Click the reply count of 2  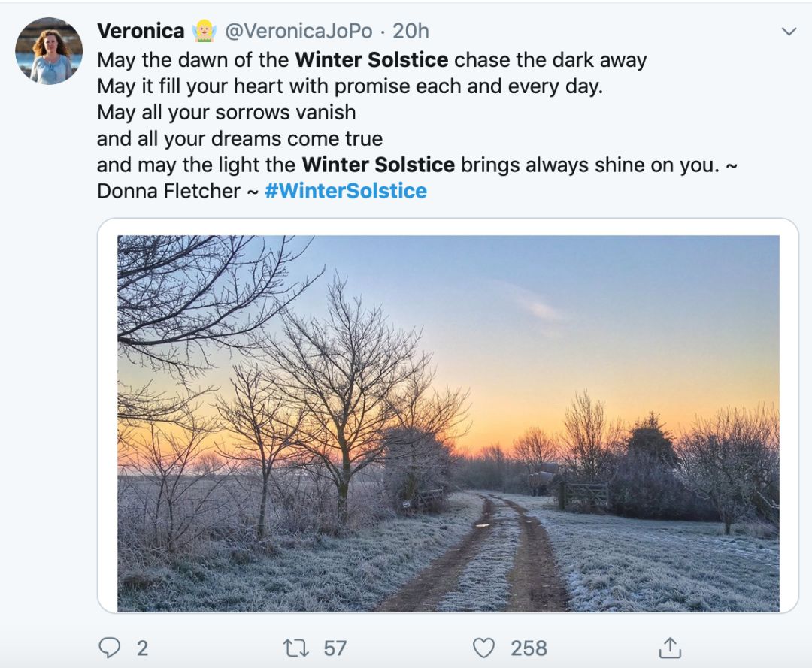[x=142, y=648]
